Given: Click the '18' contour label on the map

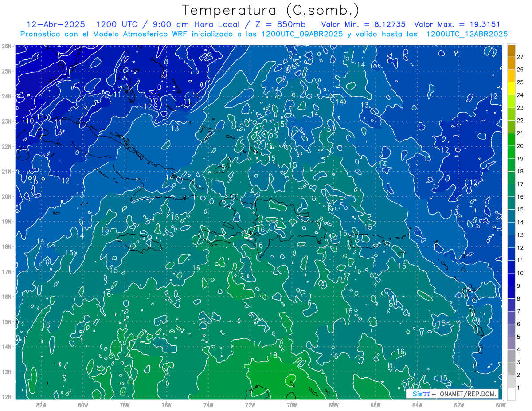Looking at the screenshot, I should click(274, 356).
